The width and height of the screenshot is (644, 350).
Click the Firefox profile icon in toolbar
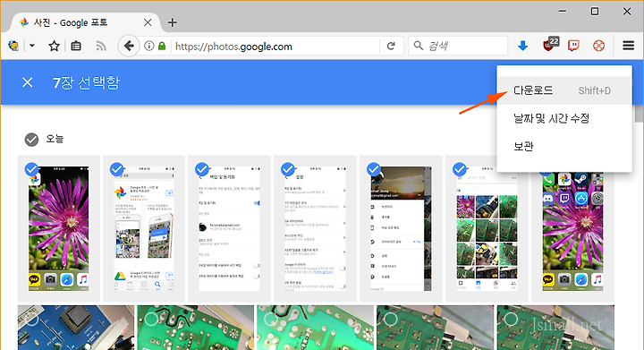pos(13,46)
